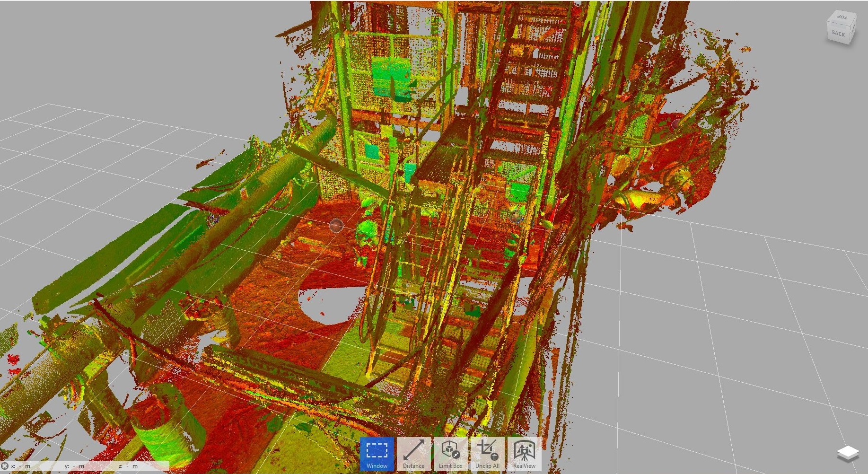Viewport: 868px width, 474px height.
Task: Select the scan sphere on the red floor
Action: tap(336, 225)
